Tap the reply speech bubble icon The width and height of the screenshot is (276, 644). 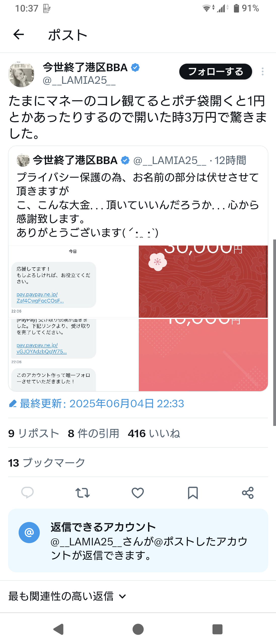point(27,493)
